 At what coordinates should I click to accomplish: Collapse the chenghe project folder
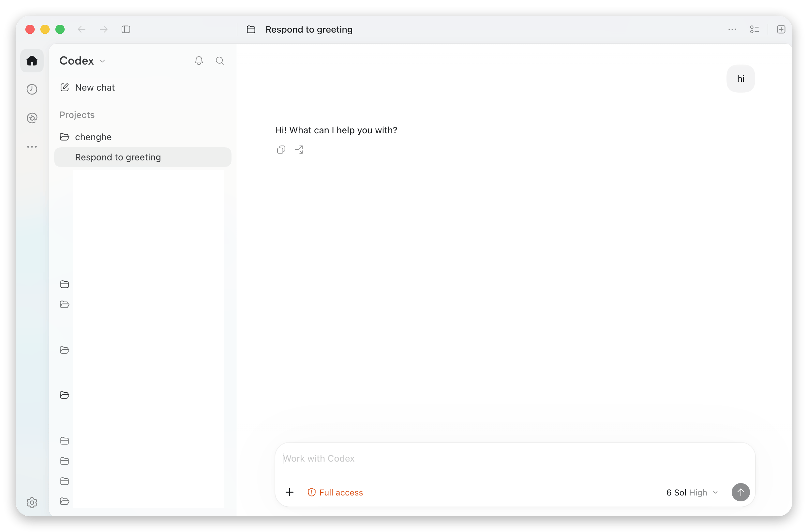tap(85, 137)
